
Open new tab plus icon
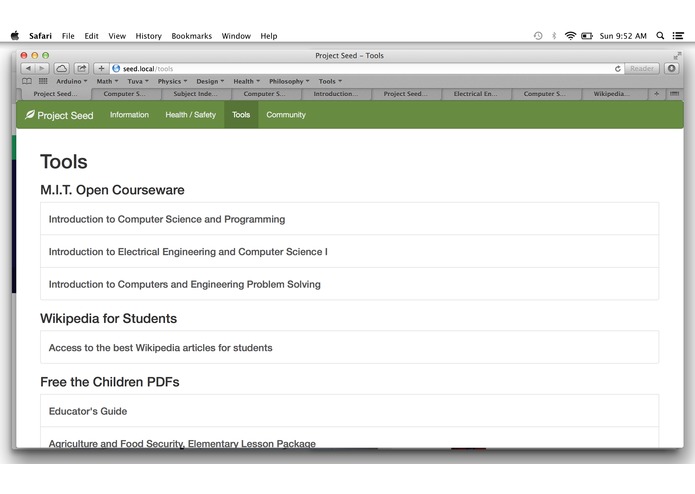(x=656, y=93)
